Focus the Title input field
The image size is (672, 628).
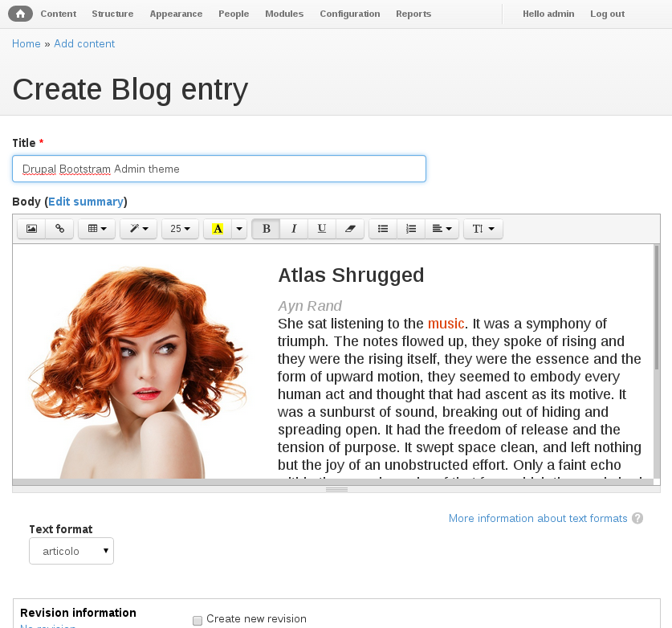[x=219, y=169]
